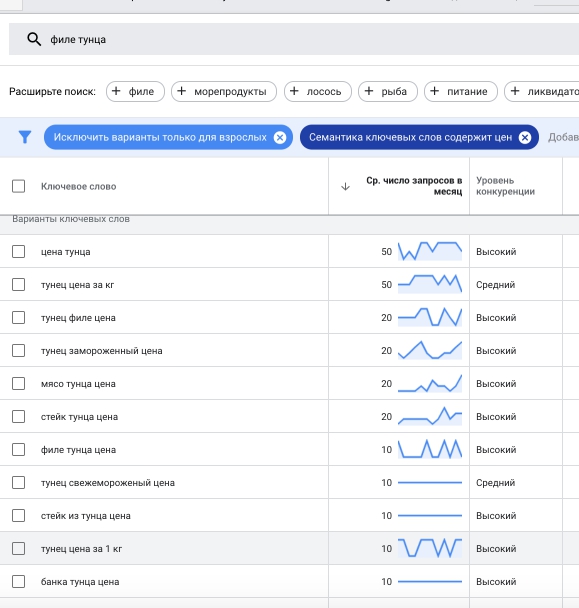Add "рыба" to broaden the search
This screenshot has width=579, height=608.
[x=388, y=92]
